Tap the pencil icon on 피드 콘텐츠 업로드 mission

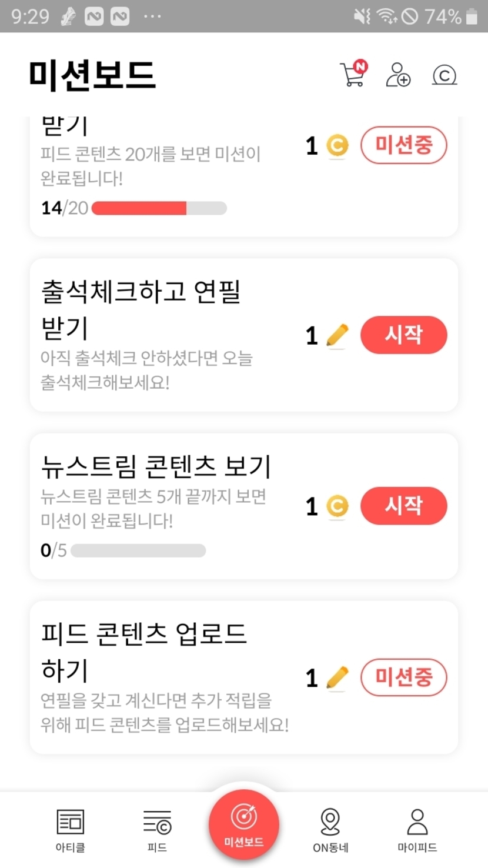tap(337, 678)
